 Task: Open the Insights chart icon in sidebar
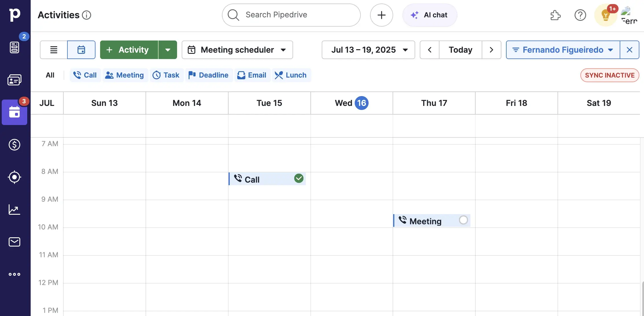(14, 210)
